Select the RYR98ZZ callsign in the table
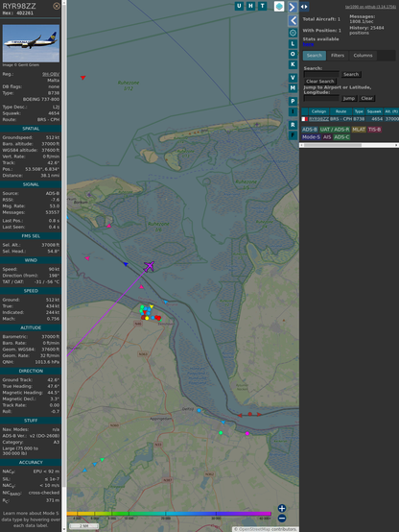 (x=318, y=119)
